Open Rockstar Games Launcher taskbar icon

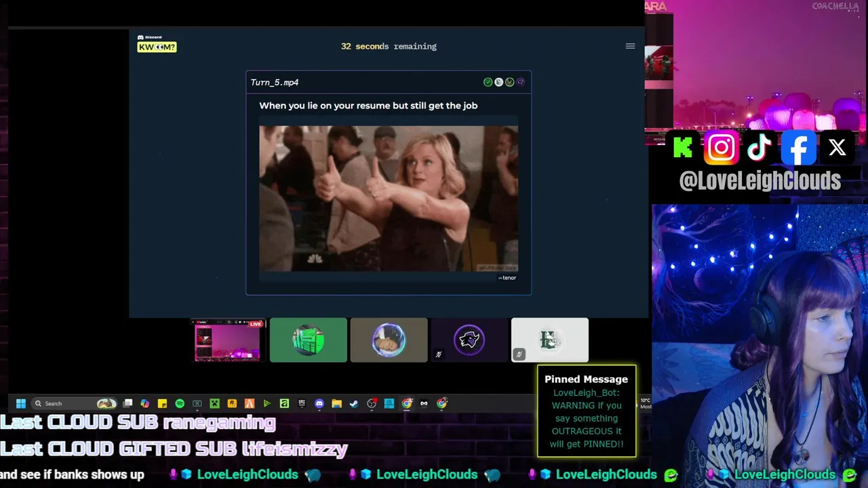tap(232, 403)
